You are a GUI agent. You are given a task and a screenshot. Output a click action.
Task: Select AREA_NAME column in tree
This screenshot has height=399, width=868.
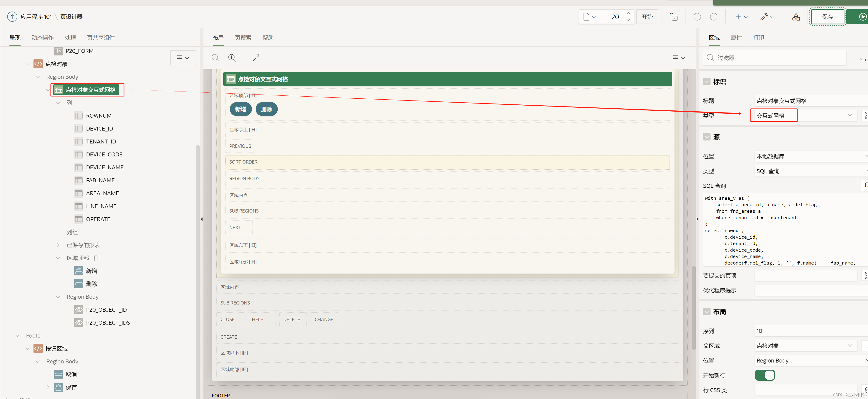(103, 193)
